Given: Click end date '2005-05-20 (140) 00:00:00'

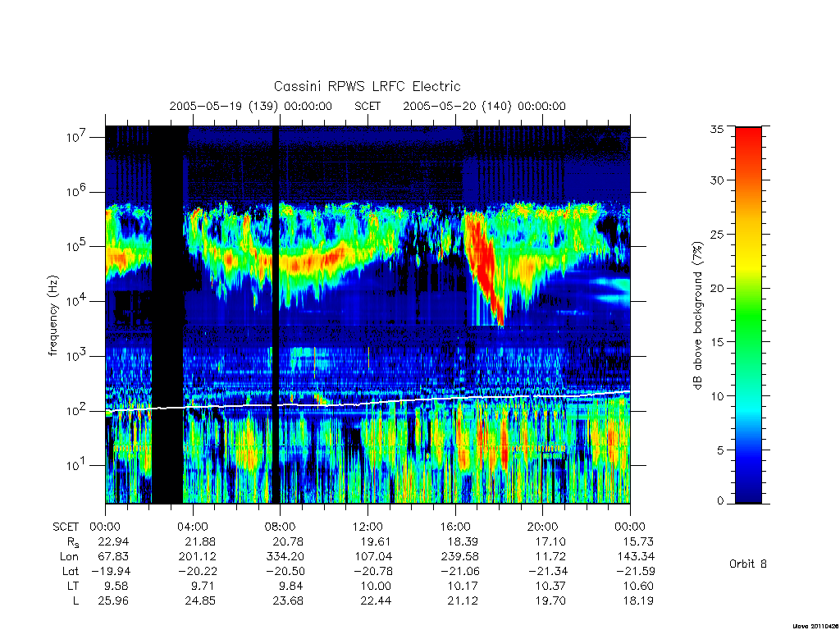Looking at the screenshot, I should pos(484,106).
